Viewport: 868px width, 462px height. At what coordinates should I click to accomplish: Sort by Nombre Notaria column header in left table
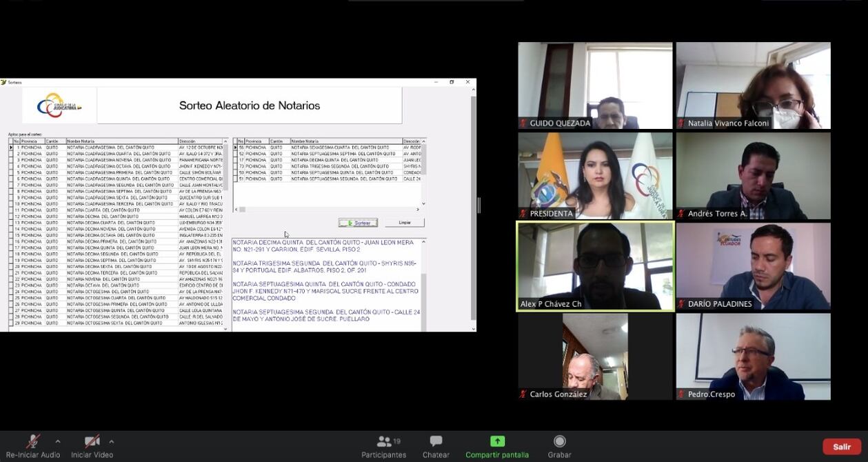[121, 141]
